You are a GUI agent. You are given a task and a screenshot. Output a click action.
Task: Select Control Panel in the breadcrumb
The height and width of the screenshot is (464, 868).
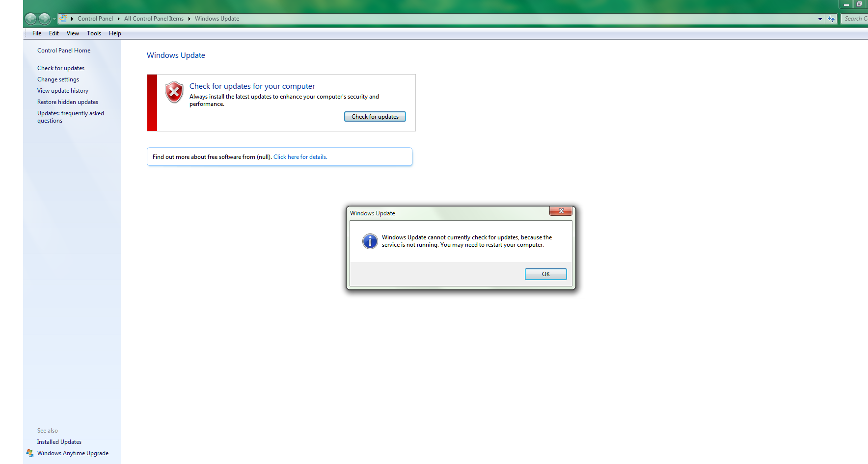[95, 19]
